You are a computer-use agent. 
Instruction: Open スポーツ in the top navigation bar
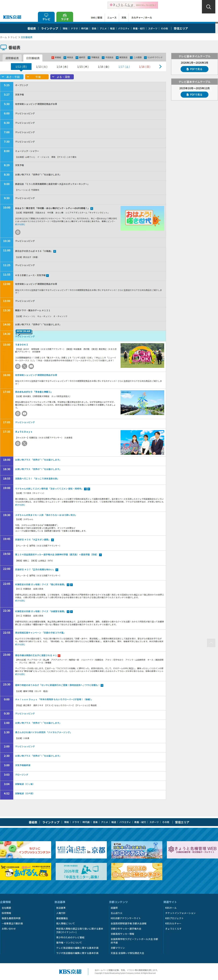(153, 29)
